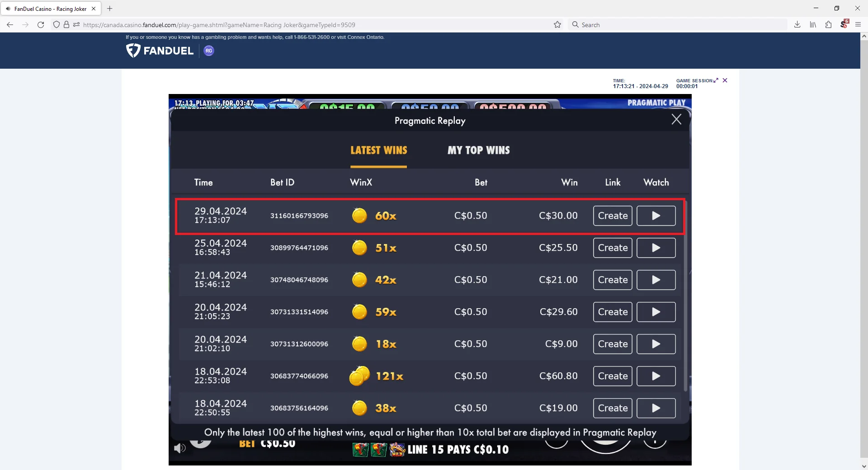Select Bet ID 31160166793096
Screen dimensions: 868x470
(x=299, y=216)
